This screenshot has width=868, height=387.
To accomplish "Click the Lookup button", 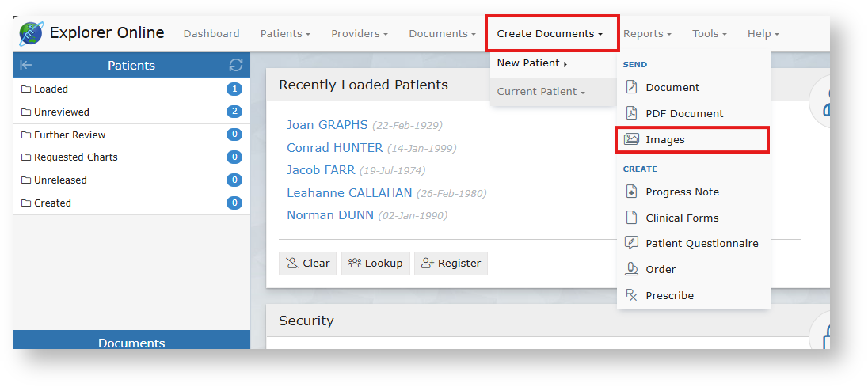I will tap(375, 264).
